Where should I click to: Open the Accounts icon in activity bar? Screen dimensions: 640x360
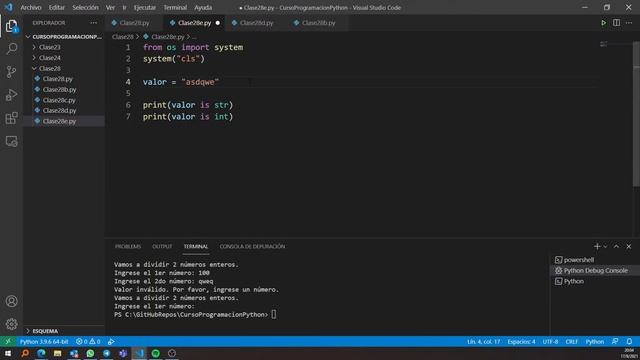click(x=11, y=301)
